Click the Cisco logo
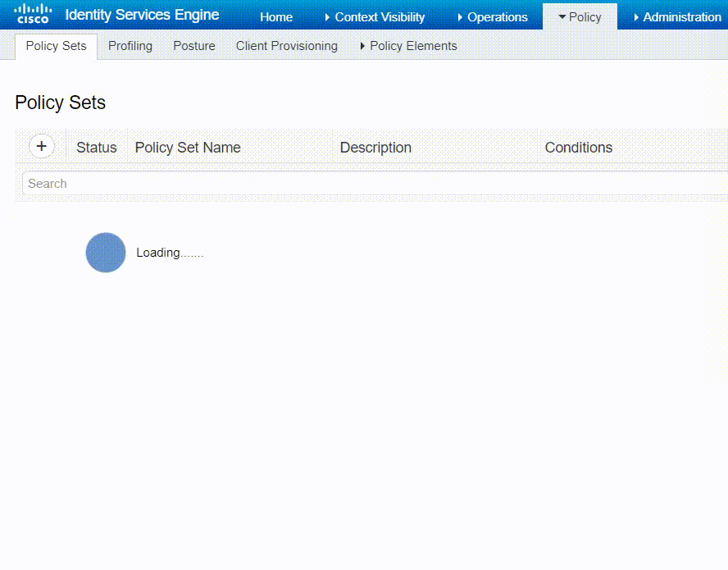 (33, 14)
